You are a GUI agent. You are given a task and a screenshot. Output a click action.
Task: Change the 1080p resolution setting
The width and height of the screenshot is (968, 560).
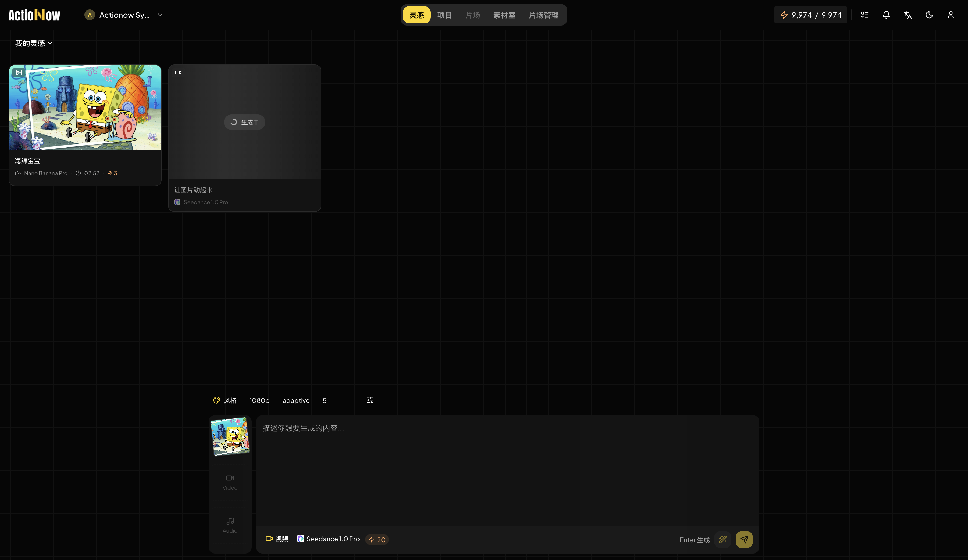[x=259, y=400]
